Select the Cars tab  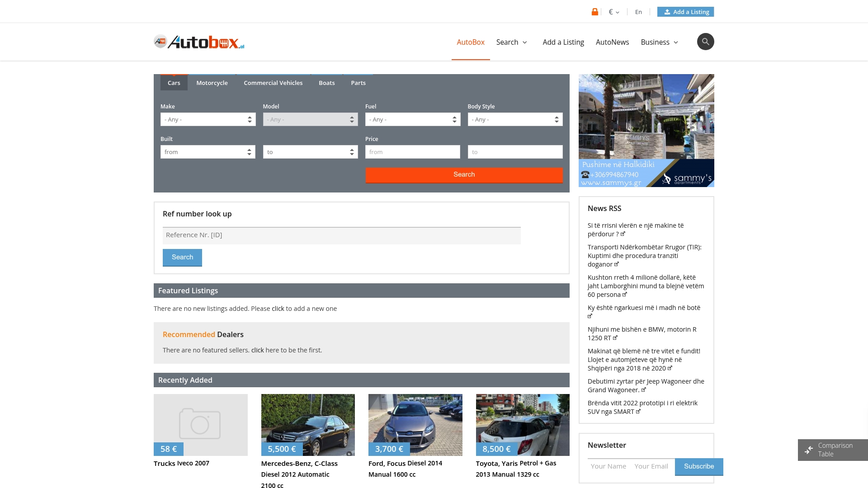[174, 83]
